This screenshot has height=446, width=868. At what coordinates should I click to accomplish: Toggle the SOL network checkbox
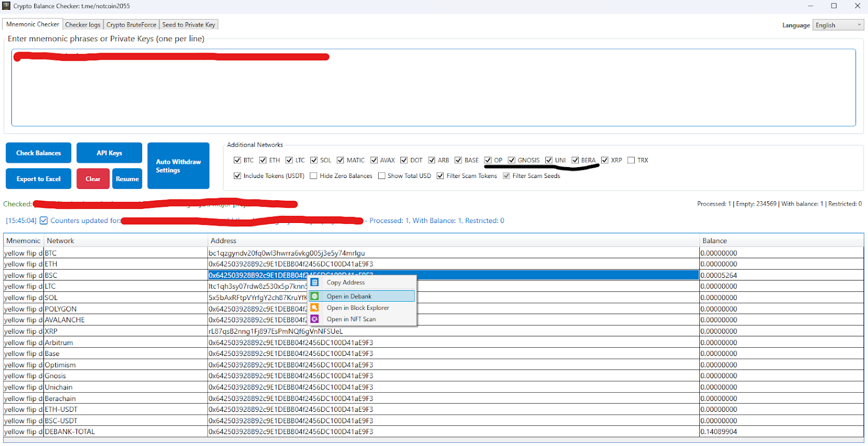(x=314, y=160)
